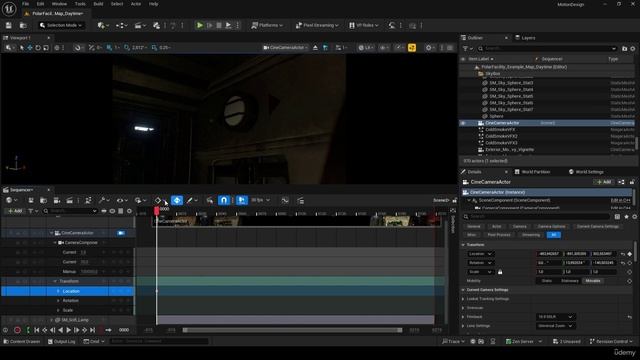640x360 pixels.
Task: Select the viewport rotate gizmo tool
Action: 38,48
